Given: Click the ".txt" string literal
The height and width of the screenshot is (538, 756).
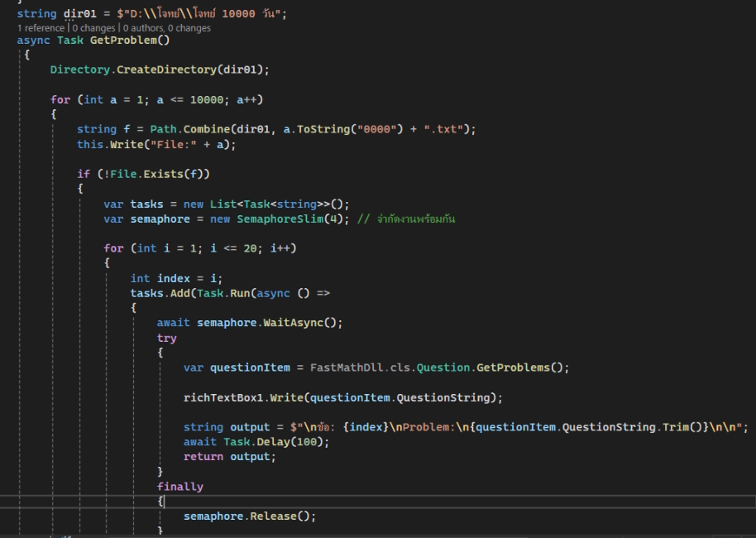Looking at the screenshot, I should coord(443,129).
